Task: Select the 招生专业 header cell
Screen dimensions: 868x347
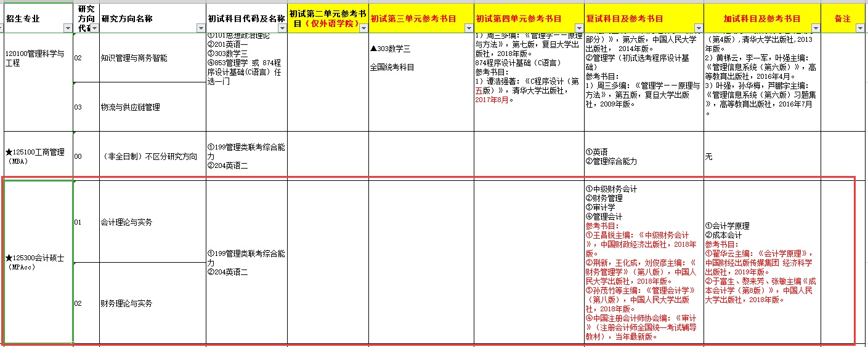Action: [x=38, y=18]
